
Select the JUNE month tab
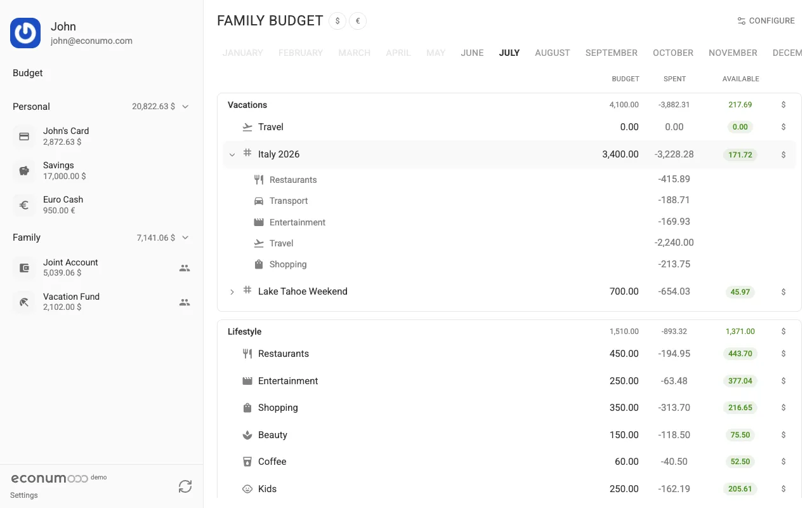pos(472,53)
